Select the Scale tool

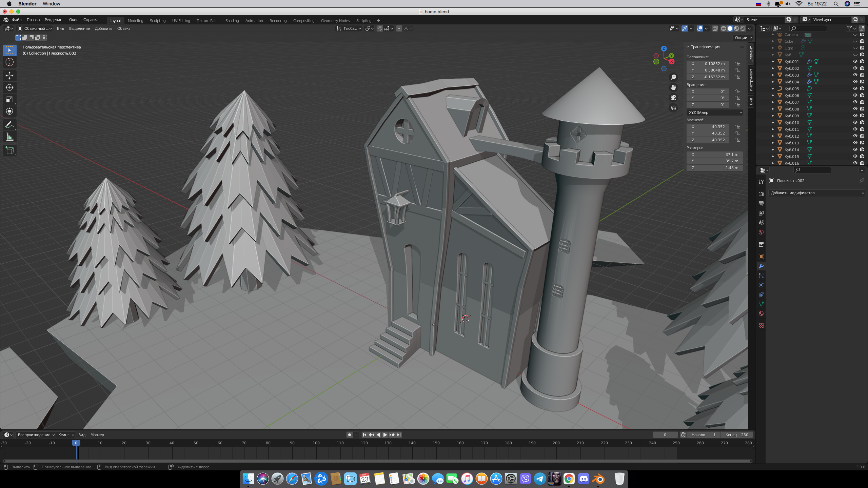(9, 99)
